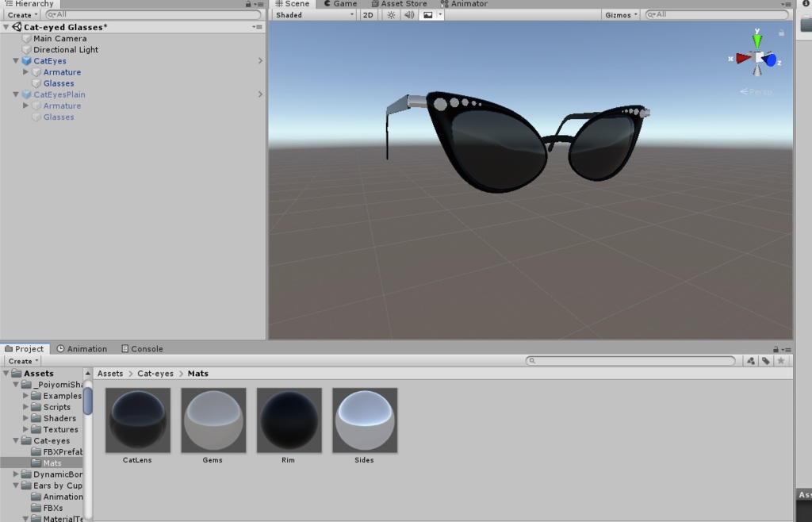
Task: Click the favorites star icon in Project panel
Action: pos(782,360)
